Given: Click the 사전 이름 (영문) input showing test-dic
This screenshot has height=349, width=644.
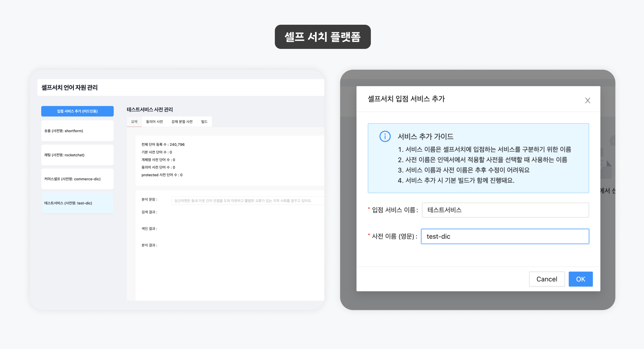Looking at the screenshot, I should [505, 236].
